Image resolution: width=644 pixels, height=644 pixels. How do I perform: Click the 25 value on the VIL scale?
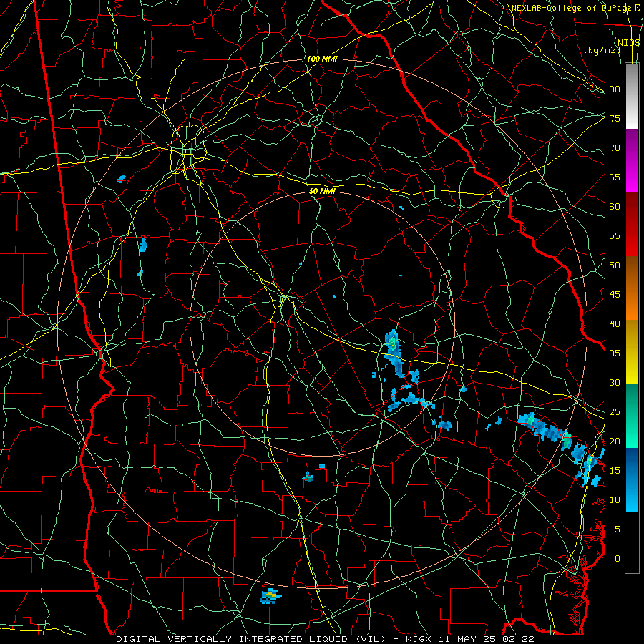[615, 412]
